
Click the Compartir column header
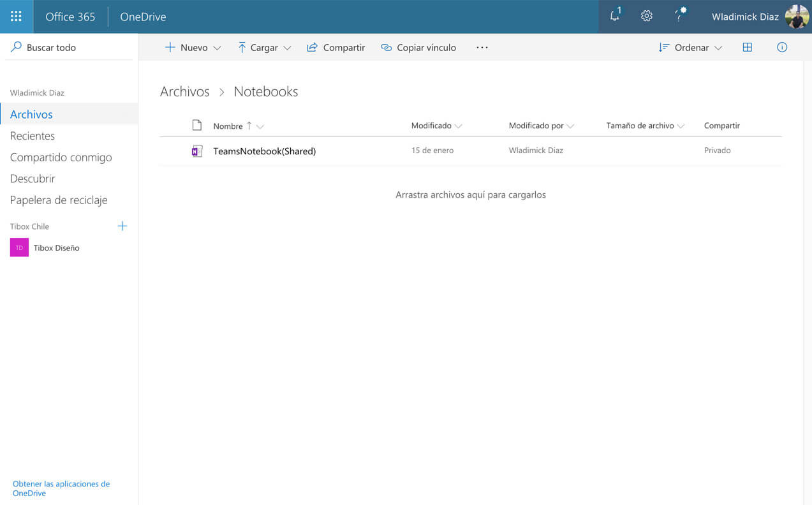click(x=722, y=126)
